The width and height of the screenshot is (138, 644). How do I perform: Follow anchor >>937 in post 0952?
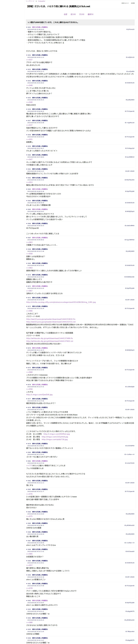point(29,60)
